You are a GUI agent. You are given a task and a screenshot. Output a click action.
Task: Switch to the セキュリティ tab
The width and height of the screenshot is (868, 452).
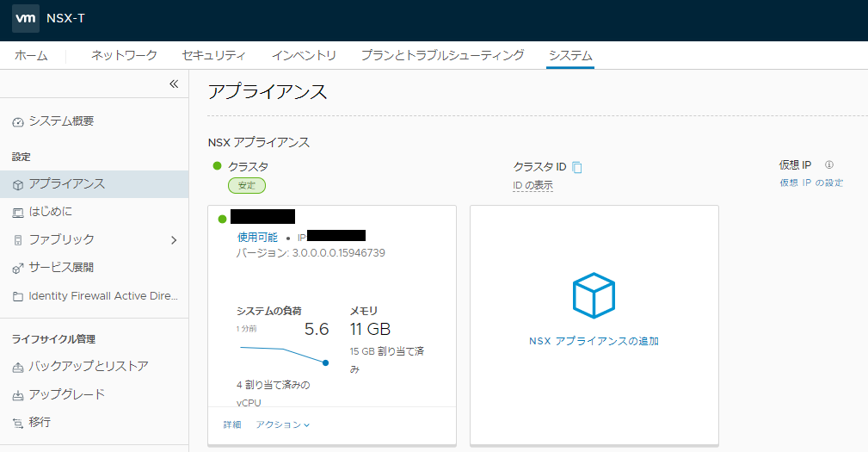coord(213,55)
